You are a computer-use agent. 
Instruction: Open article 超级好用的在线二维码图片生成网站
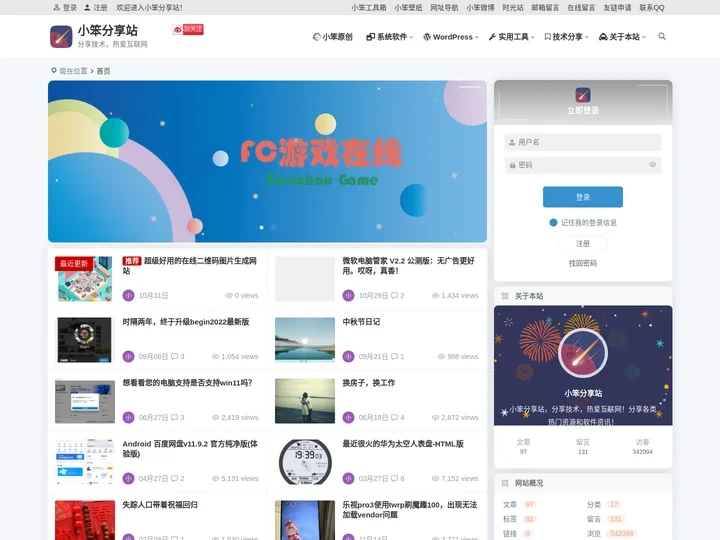(190, 265)
